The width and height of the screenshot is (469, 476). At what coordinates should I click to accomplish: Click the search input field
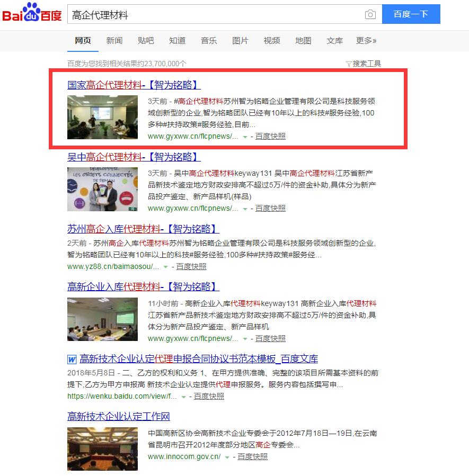(212, 14)
